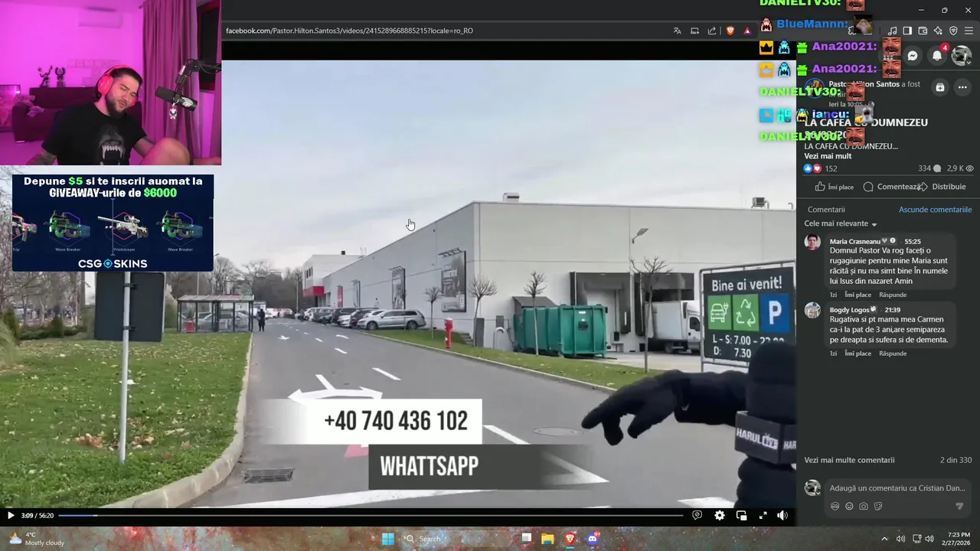Open the Brave Shields lion icon
Screen dimensions: 980x551
730,31
